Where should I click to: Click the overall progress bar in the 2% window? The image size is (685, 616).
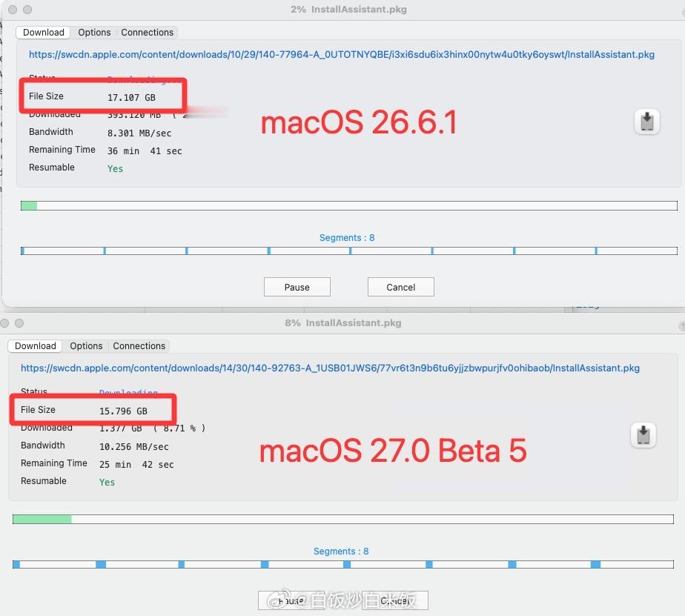(349, 206)
